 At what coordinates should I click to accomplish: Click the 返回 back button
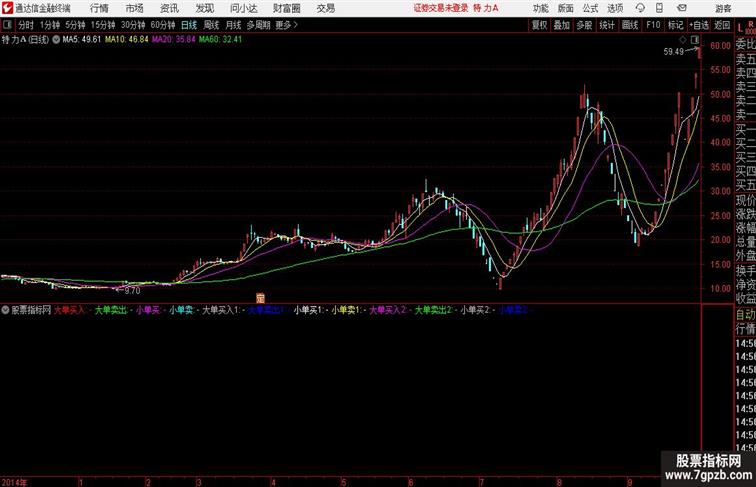[722, 25]
